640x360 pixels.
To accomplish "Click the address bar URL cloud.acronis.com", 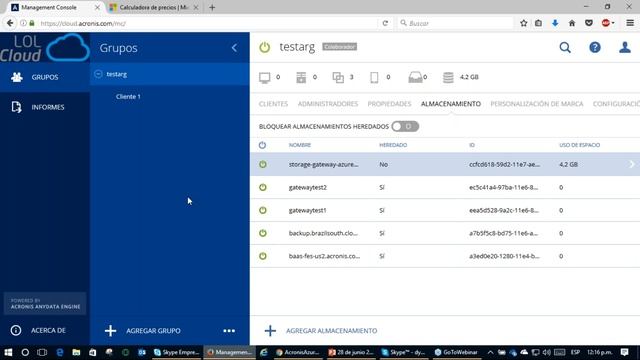I will (83, 24).
